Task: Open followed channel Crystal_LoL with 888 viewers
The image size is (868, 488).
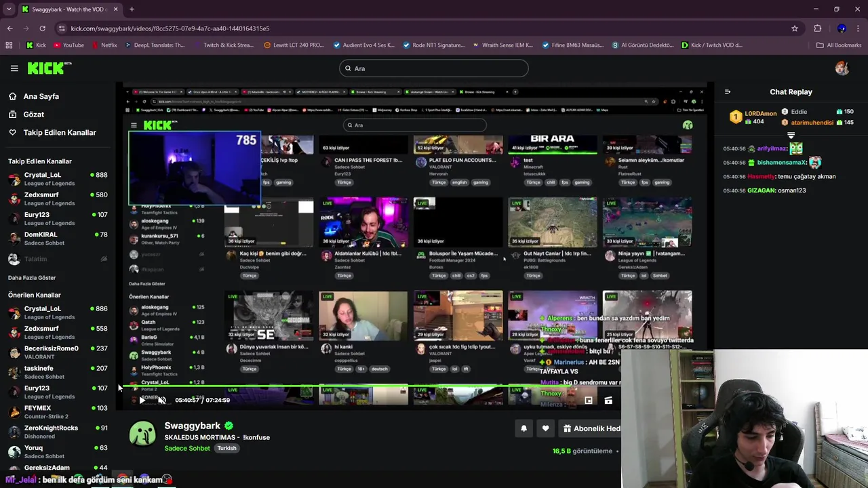Action: coord(58,179)
